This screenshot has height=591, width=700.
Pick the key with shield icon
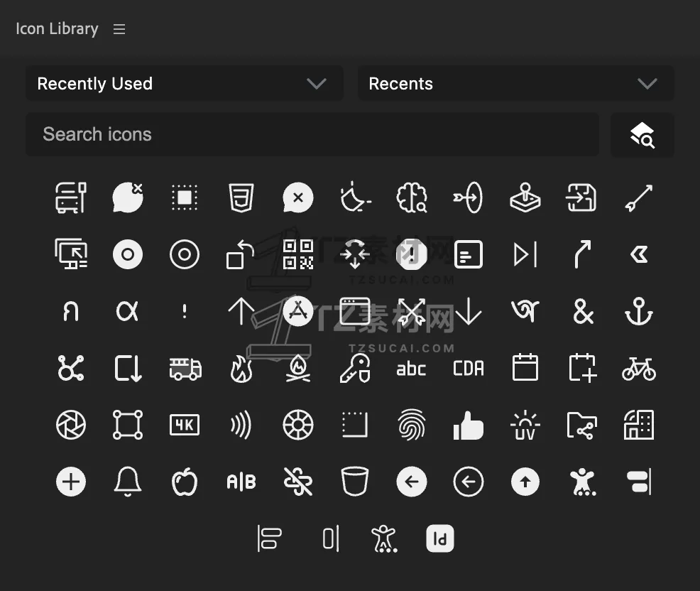tap(355, 369)
